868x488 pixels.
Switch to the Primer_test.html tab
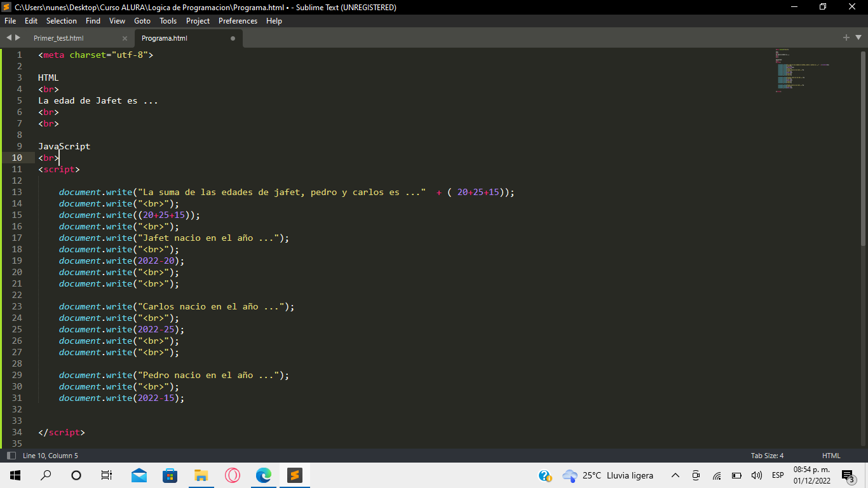58,38
